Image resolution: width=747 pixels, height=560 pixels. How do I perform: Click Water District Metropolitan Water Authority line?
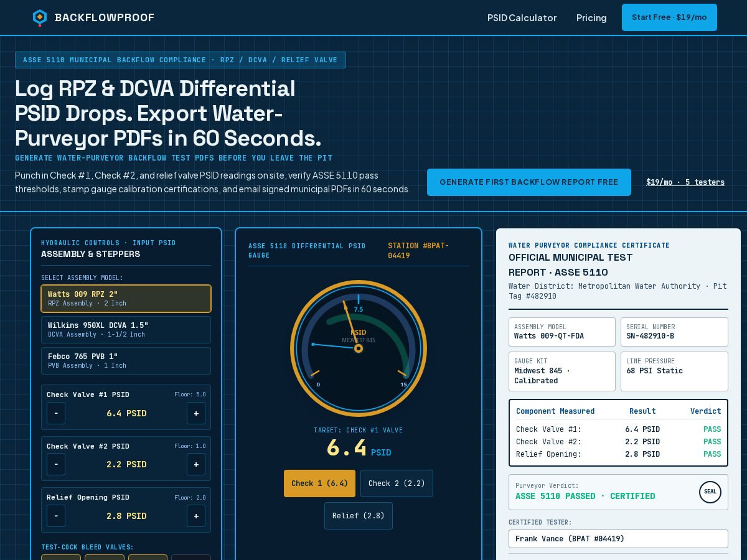click(x=618, y=291)
